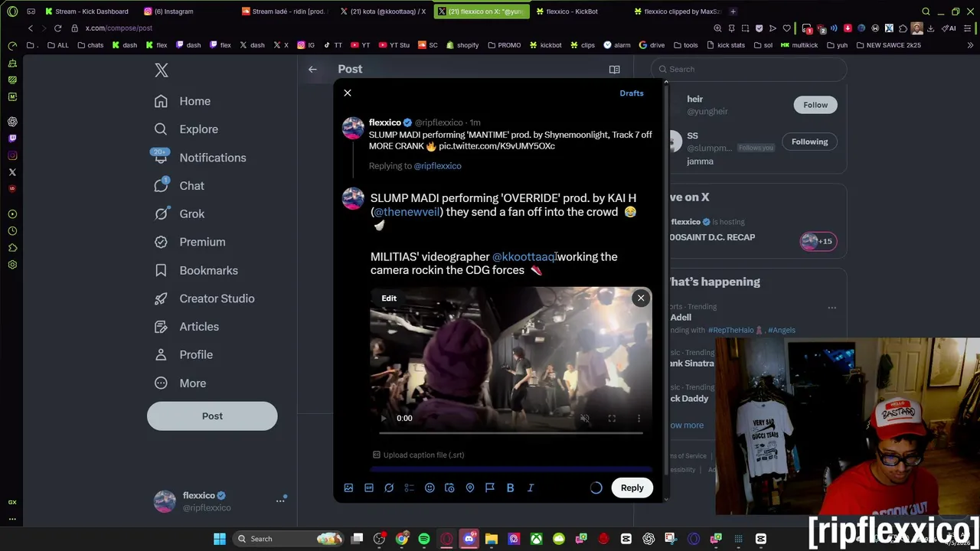
Task: Open the shopify bookmark
Action: pos(462,45)
